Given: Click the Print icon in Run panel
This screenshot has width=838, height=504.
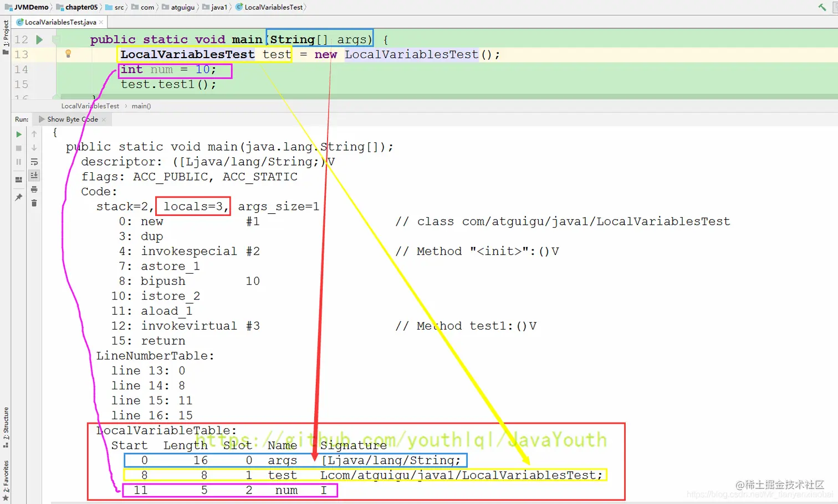Looking at the screenshot, I should (34, 189).
